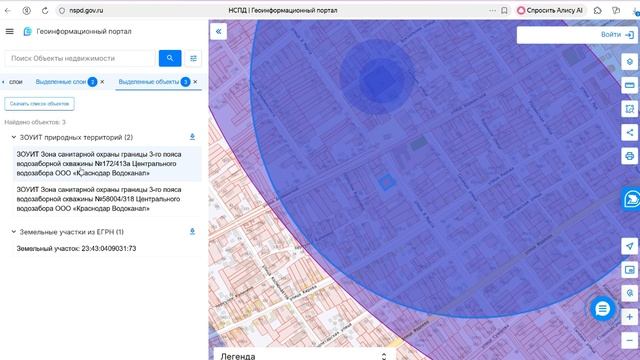Select ЗОУИТ item for скважины №172/413а
The height and width of the screenshot is (360, 640).
pyautogui.click(x=107, y=164)
